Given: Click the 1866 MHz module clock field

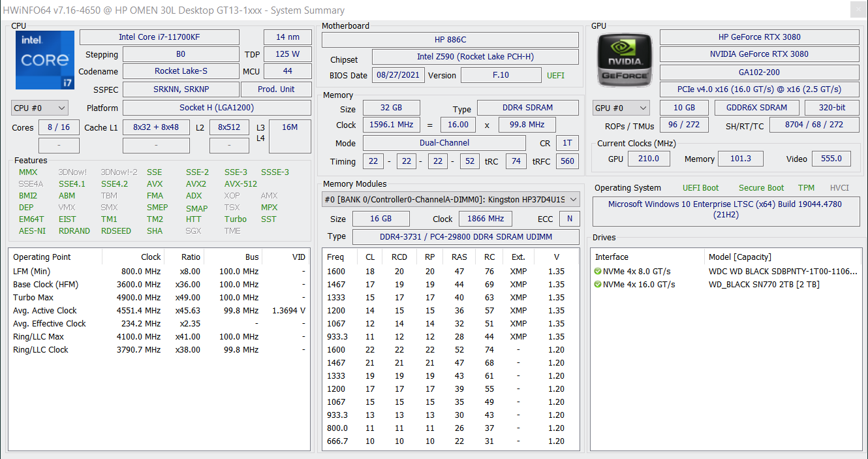Looking at the screenshot, I should pyautogui.click(x=485, y=219).
